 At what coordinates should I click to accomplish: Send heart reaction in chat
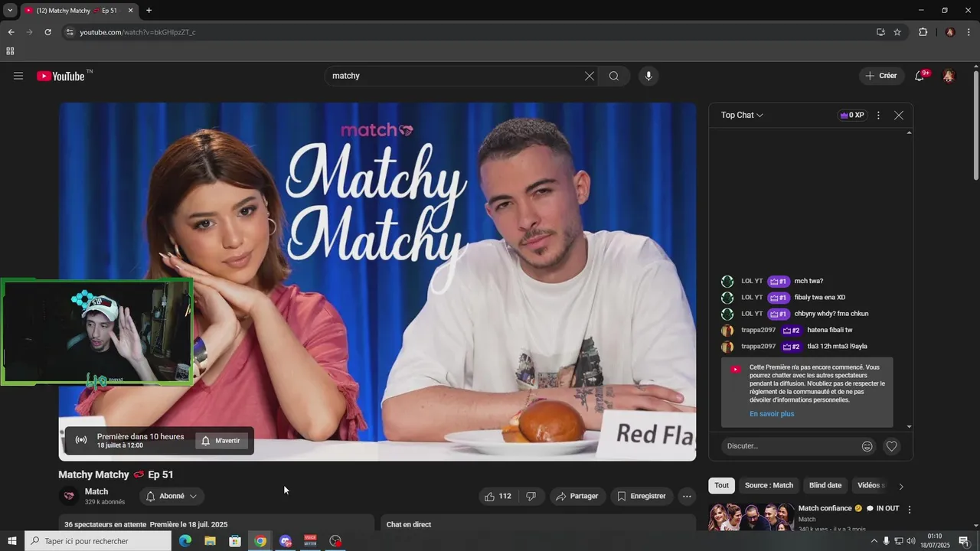(891, 446)
